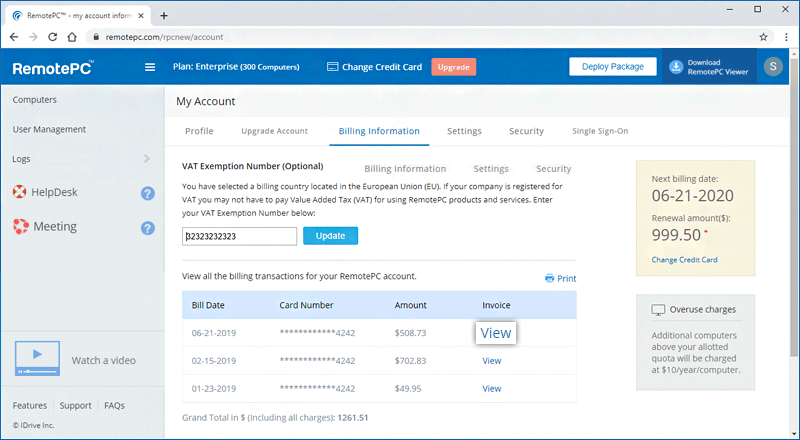The image size is (800, 440).
Task: Switch to the top Security tab
Action: click(527, 131)
